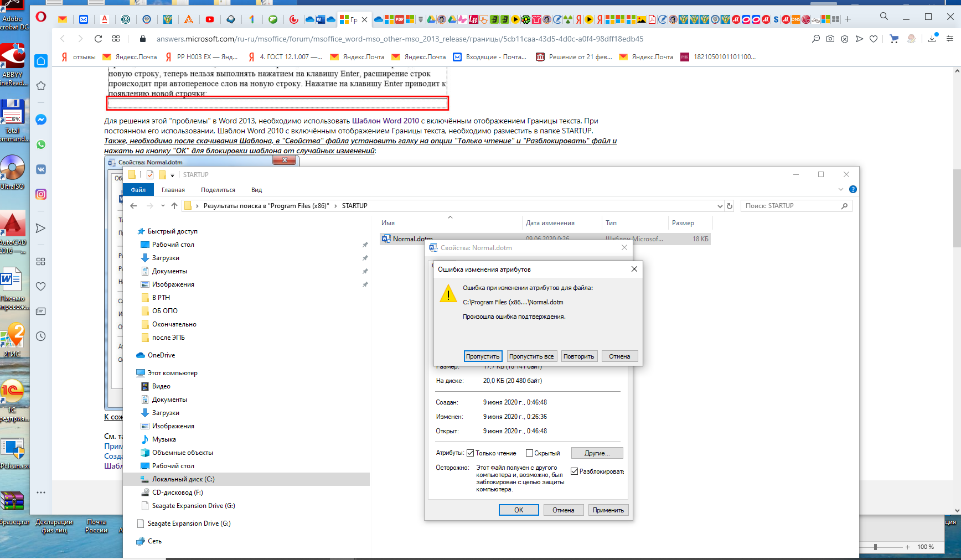Click 'Повторить' in the error dialog

(x=579, y=356)
